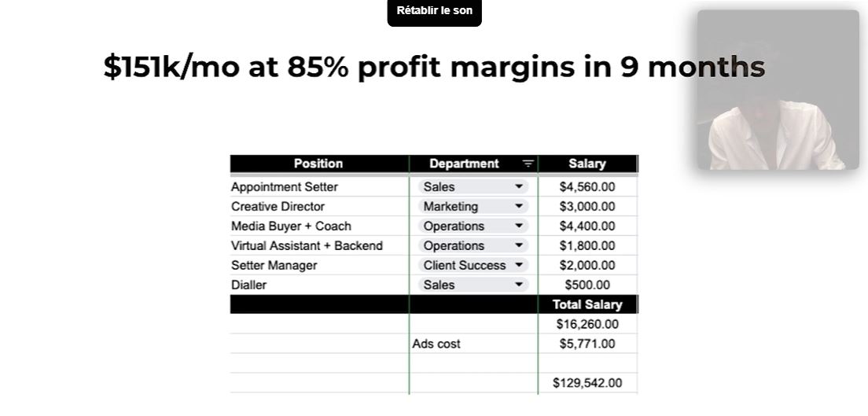
Task: Open the Creative Director department dropdown arrow
Action: (519, 207)
